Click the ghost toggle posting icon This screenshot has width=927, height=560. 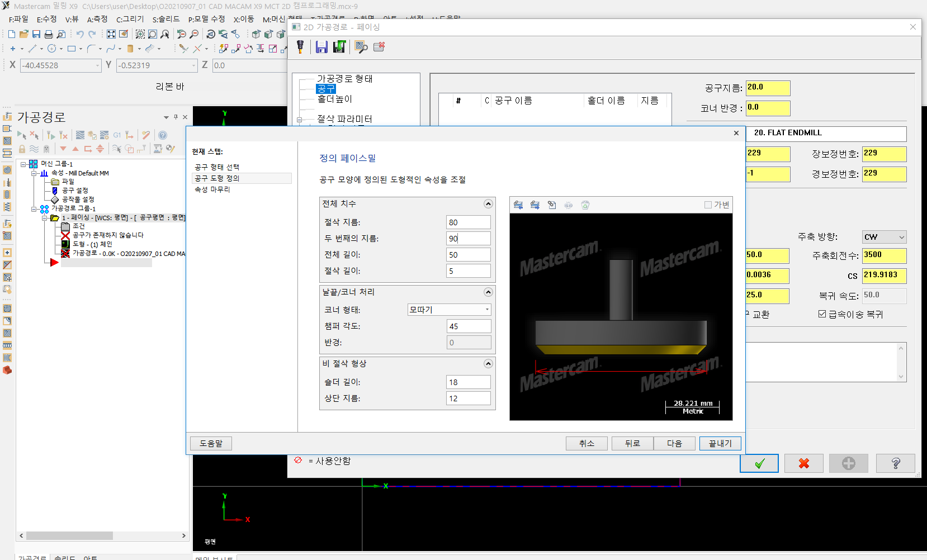[x=46, y=149]
